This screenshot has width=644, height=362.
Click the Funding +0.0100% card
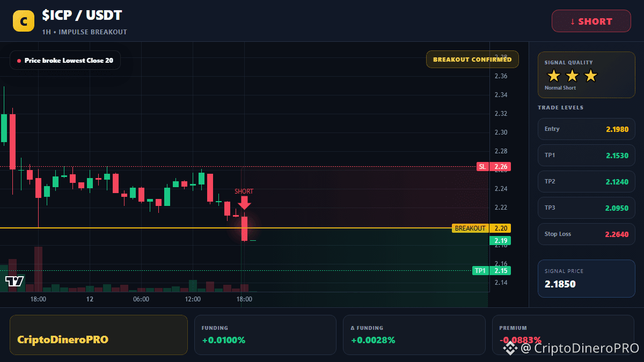265,335
